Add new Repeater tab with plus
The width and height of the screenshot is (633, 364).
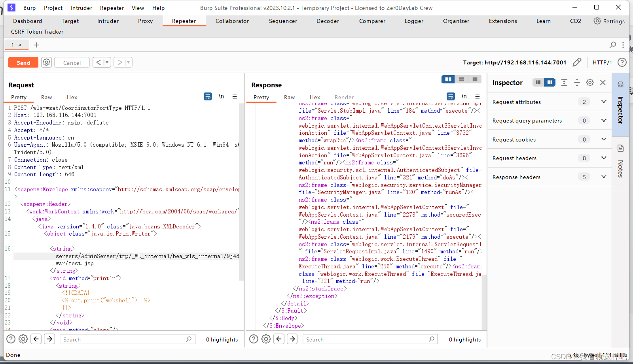(x=36, y=45)
